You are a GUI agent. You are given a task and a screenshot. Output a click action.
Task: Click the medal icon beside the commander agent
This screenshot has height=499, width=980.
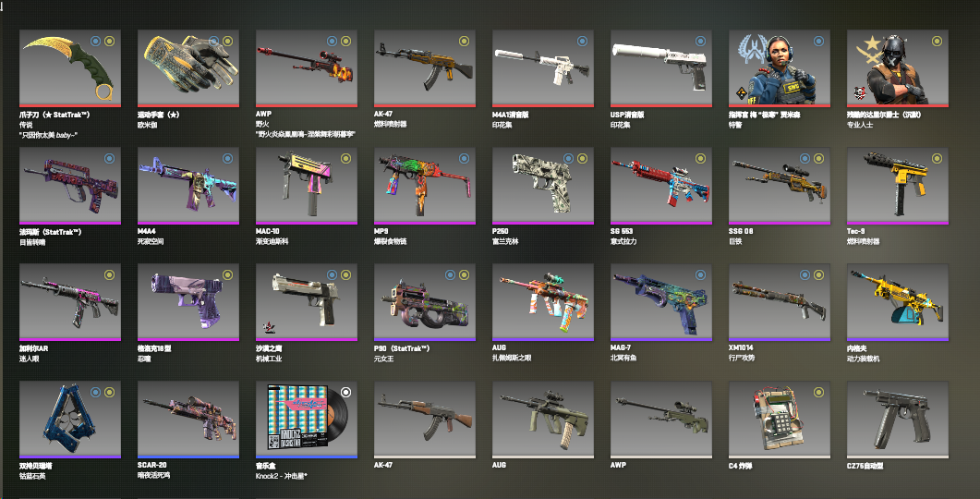click(742, 93)
